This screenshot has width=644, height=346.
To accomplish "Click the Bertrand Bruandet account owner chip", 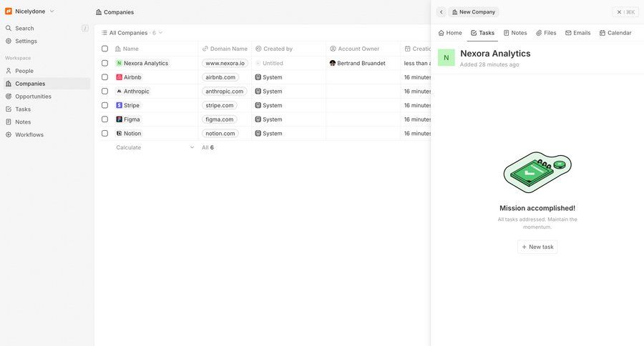I will coord(357,63).
